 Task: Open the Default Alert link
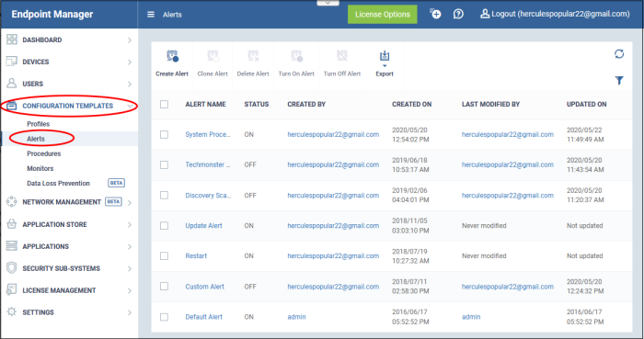203,317
